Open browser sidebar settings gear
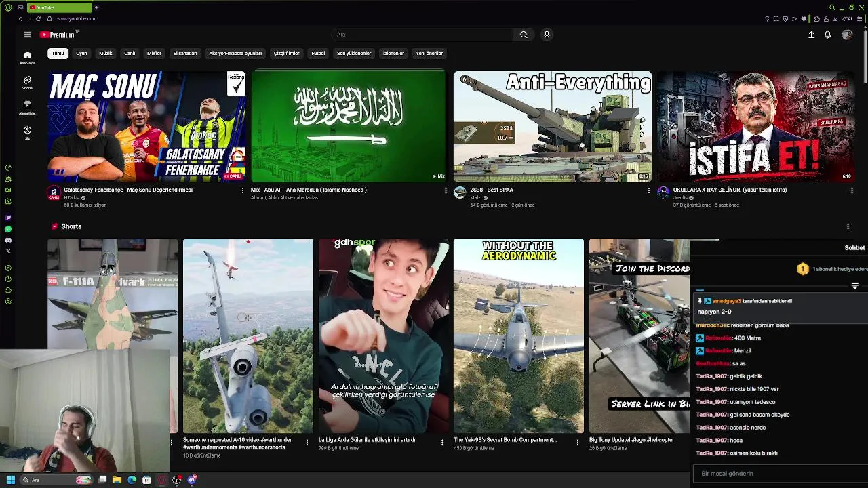The height and width of the screenshot is (488, 868). pos(8,301)
